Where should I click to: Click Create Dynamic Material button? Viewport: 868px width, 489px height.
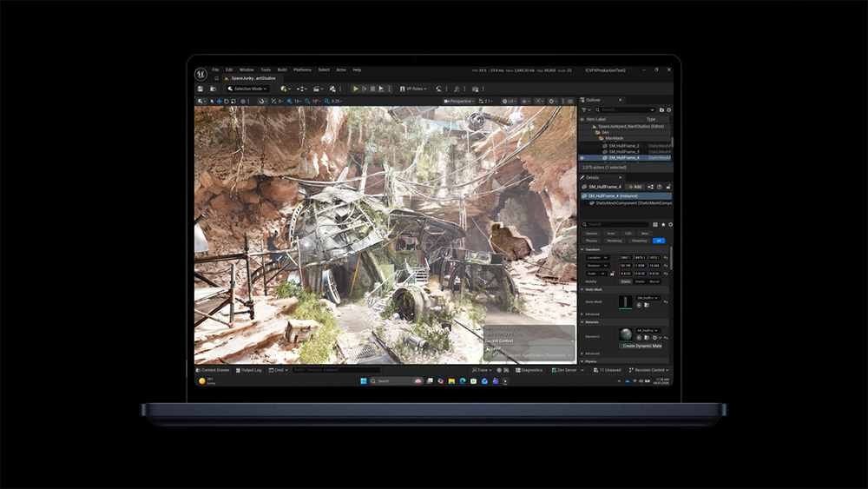coord(642,346)
